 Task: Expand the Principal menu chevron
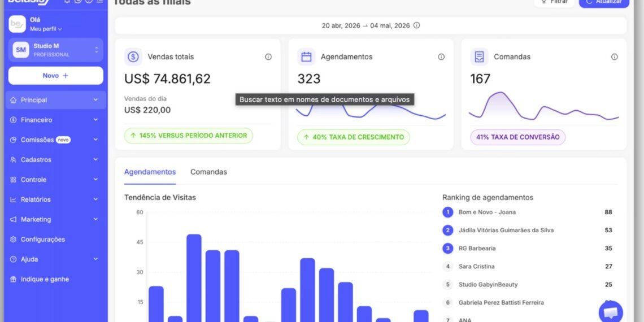[95, 100]
